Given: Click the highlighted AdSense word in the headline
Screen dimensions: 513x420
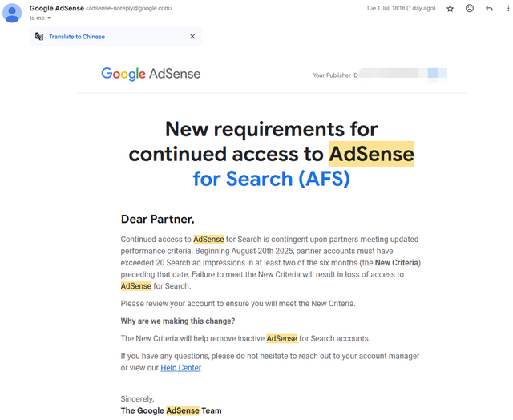Looking at the screenshot, I should [371, 154].
